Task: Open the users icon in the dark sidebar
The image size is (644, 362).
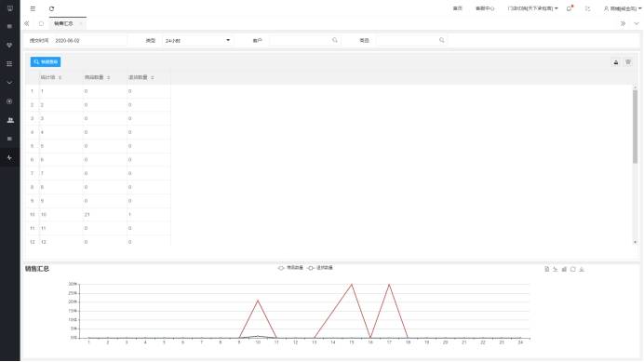Action: point(10,120)
